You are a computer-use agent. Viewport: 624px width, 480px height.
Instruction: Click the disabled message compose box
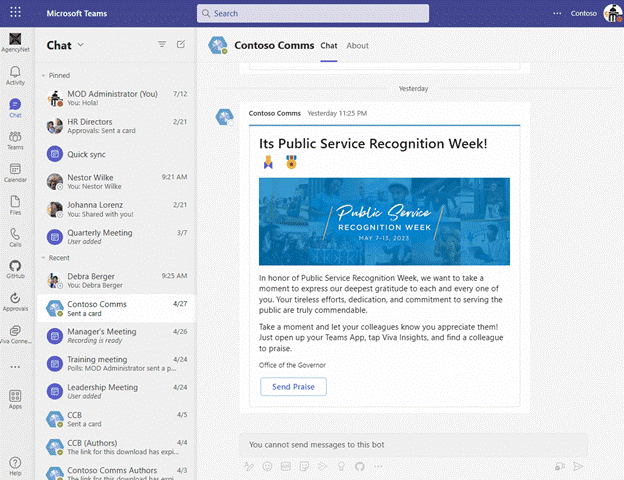pyautogui.click(x=413, y=445)
